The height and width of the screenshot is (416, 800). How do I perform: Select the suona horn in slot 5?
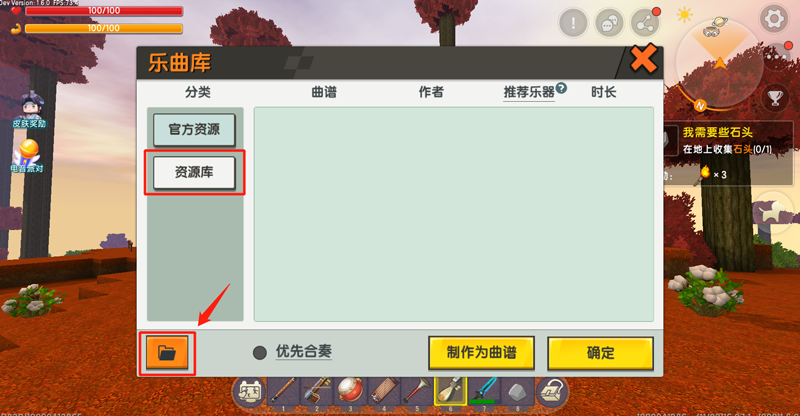click(417, 392)
